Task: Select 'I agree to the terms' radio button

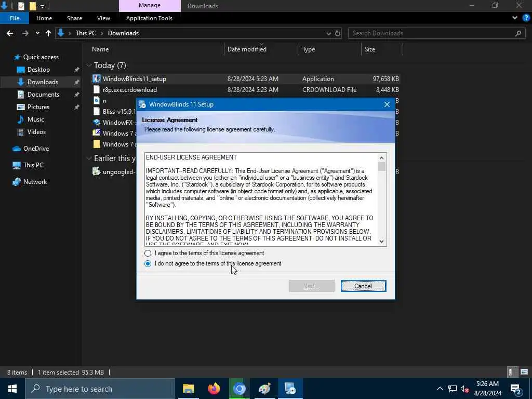Action: [148, 253]
